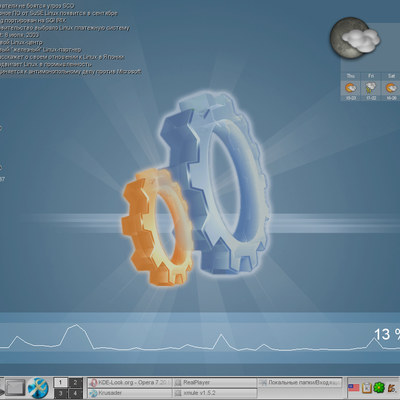400x400 pixels.
Task: Switch to virtual desktop 4
Action: tap(75, 393)
